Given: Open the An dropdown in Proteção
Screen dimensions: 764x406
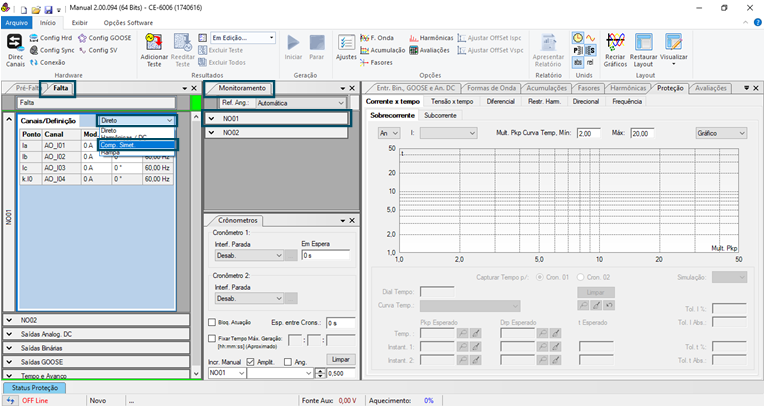Looking at the screenshot, I should [x=389, y=133].
